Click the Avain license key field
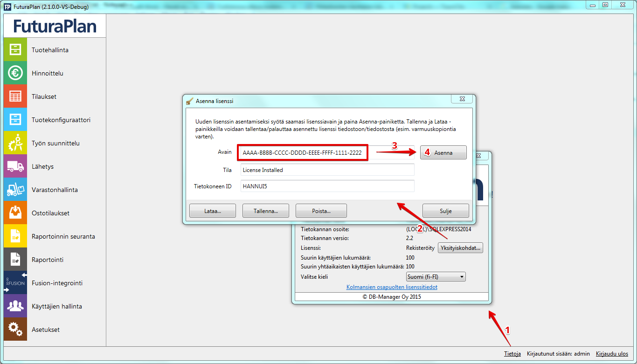The image size is (637, 364). click(x=327, y=152)
